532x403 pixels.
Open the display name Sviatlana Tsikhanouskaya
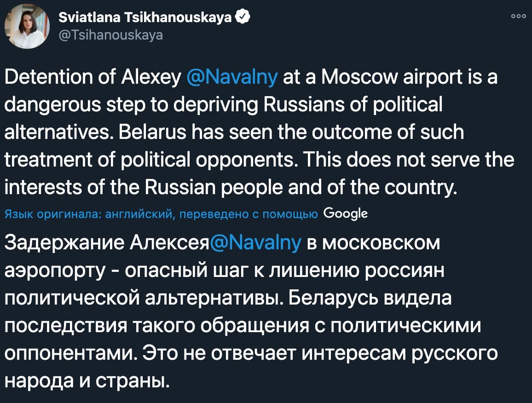pyautogui.click(x=145, y=17)
